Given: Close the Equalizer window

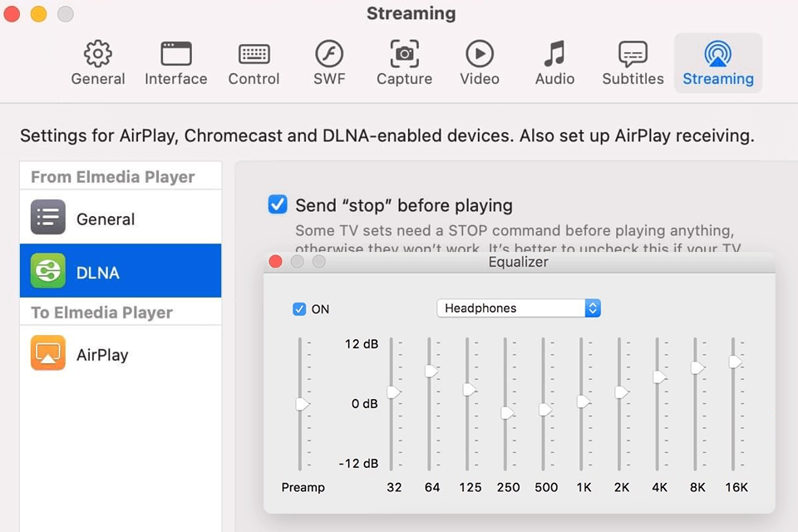Looking at the screenshot, I should [275, 262].
